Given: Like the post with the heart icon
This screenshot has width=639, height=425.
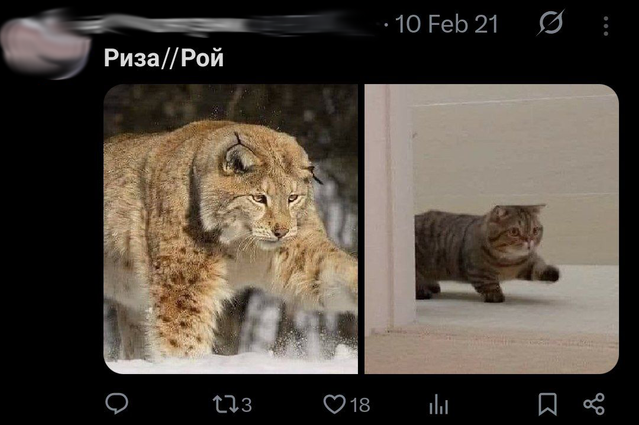Looking at the screenshot, I should [334, 404].
